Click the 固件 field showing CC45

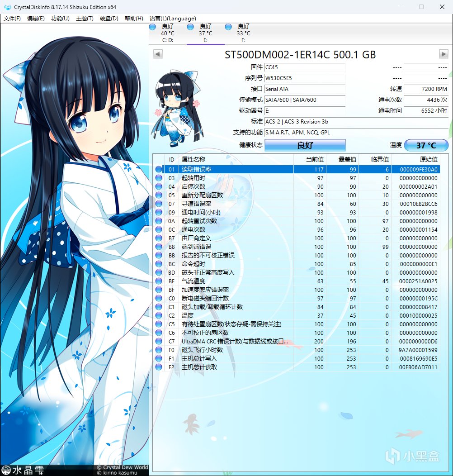click(x=305, y=67)
